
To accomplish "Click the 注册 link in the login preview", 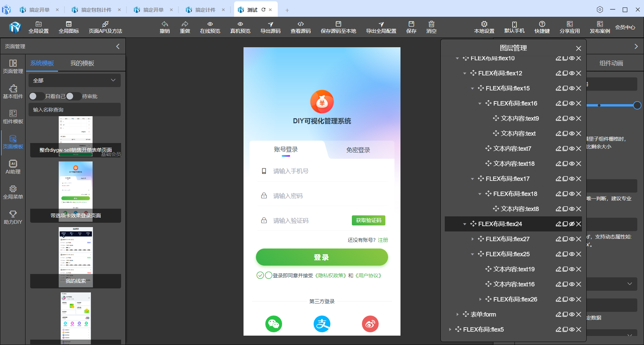I will [382, 240].
